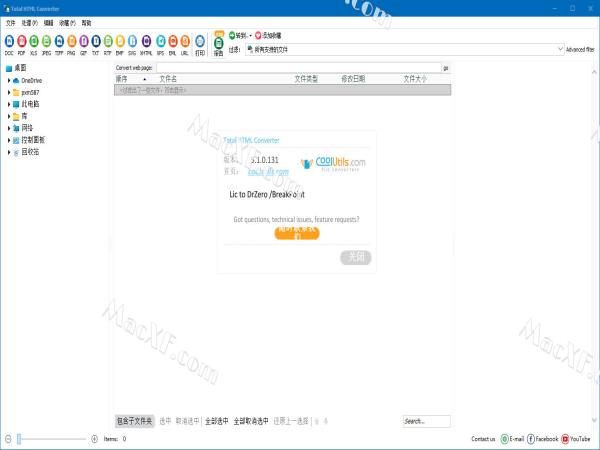The width and height of the screenshot is (600, 450).
Task: Sort by the 文件大小 column header
Action: pos(415,79)
